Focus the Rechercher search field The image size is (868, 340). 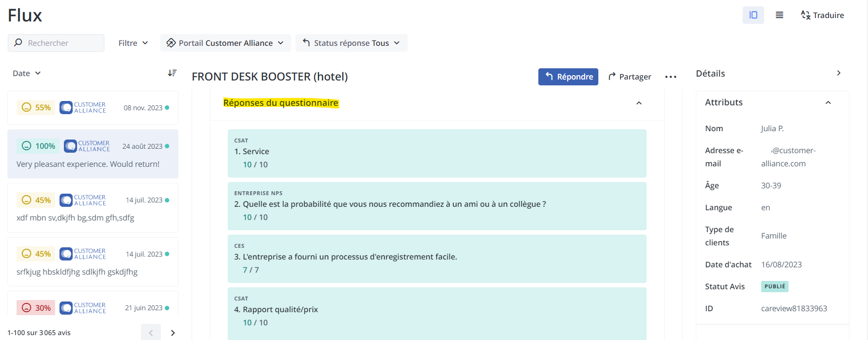[x=56, y=43]
